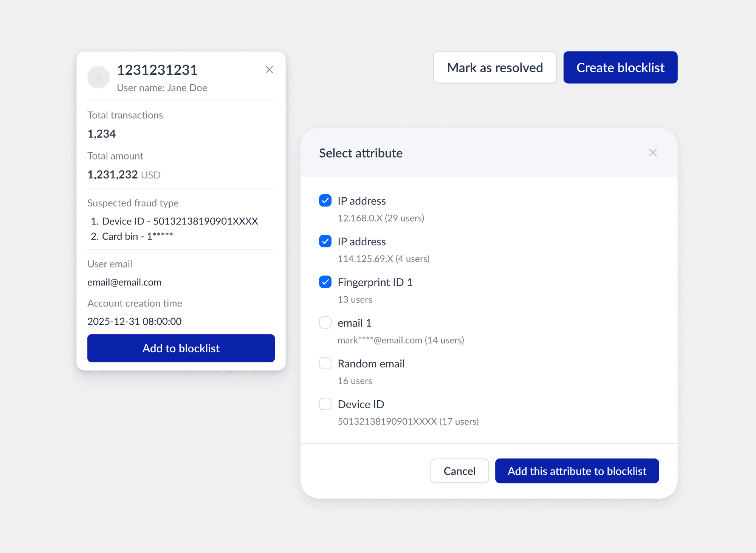This screenshot has width=756, height=553.
Task: Click mark****@email.com (14 users) text
Action: (x=401, y=340)
